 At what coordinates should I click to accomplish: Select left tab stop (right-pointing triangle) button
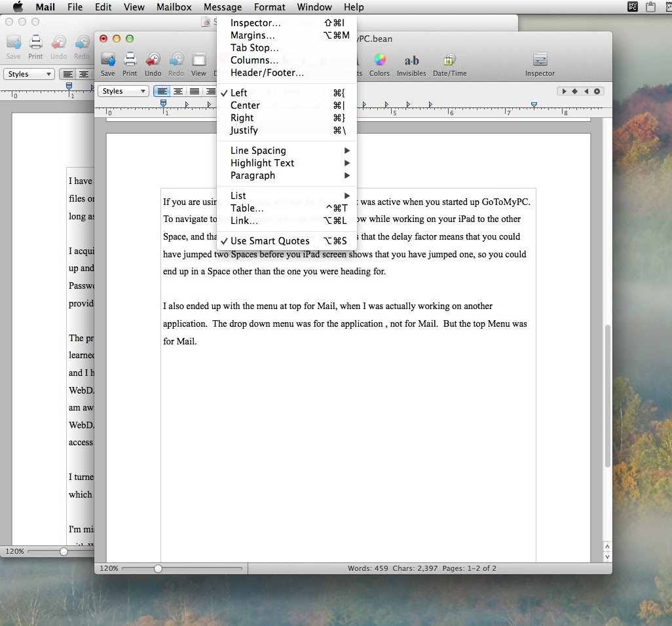pos(564,91)
